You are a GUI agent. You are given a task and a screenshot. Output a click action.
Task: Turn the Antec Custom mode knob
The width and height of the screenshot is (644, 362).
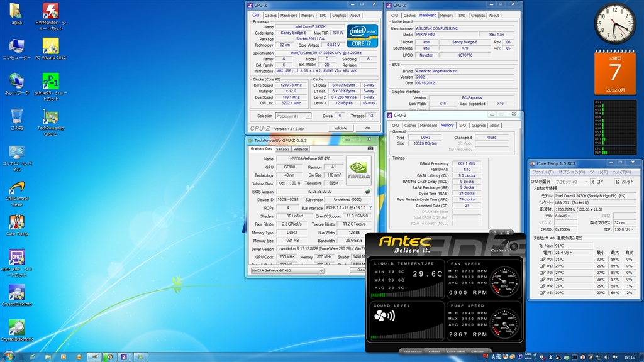[514, 246]
